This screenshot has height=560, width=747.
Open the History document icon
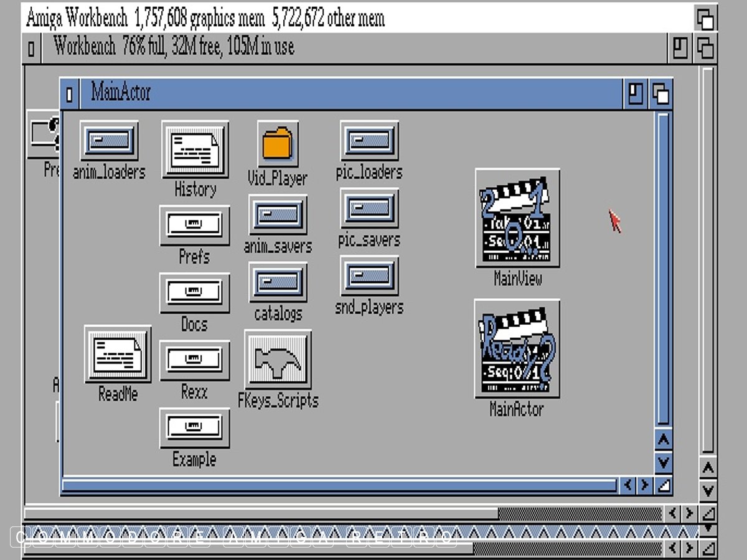(x=195, y=149)
